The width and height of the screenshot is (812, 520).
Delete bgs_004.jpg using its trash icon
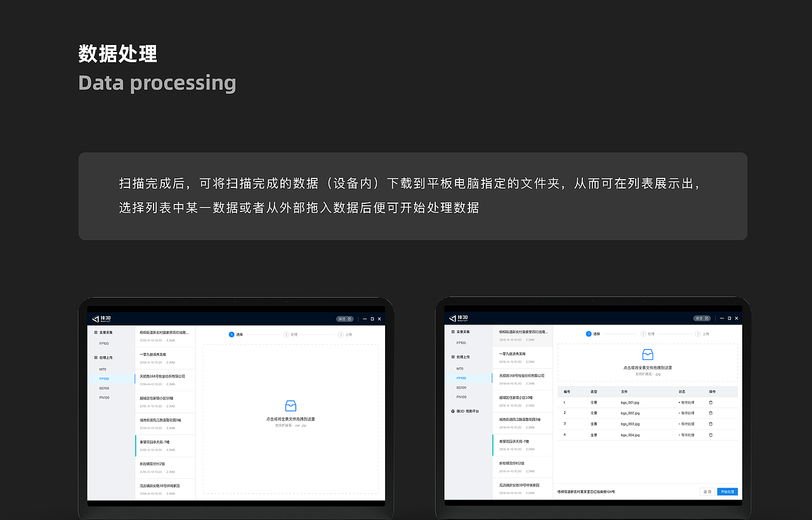click(710, 435)
